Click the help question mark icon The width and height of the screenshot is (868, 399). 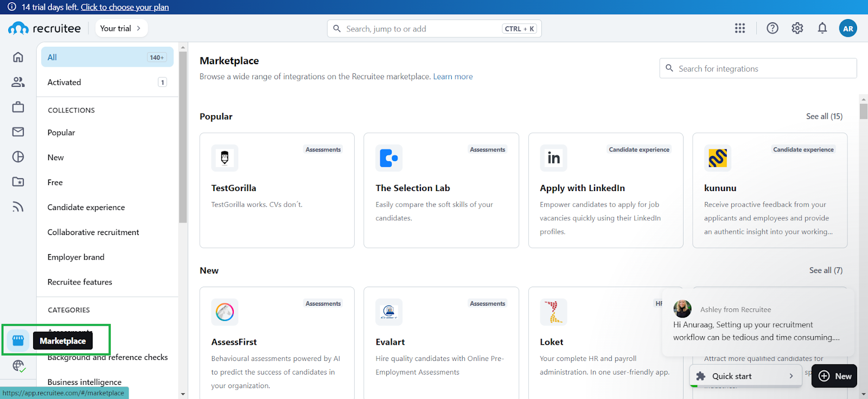772,28
